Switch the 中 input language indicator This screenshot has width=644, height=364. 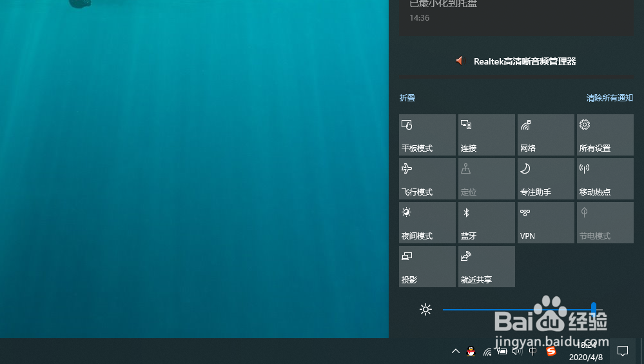tap(532, 351)
